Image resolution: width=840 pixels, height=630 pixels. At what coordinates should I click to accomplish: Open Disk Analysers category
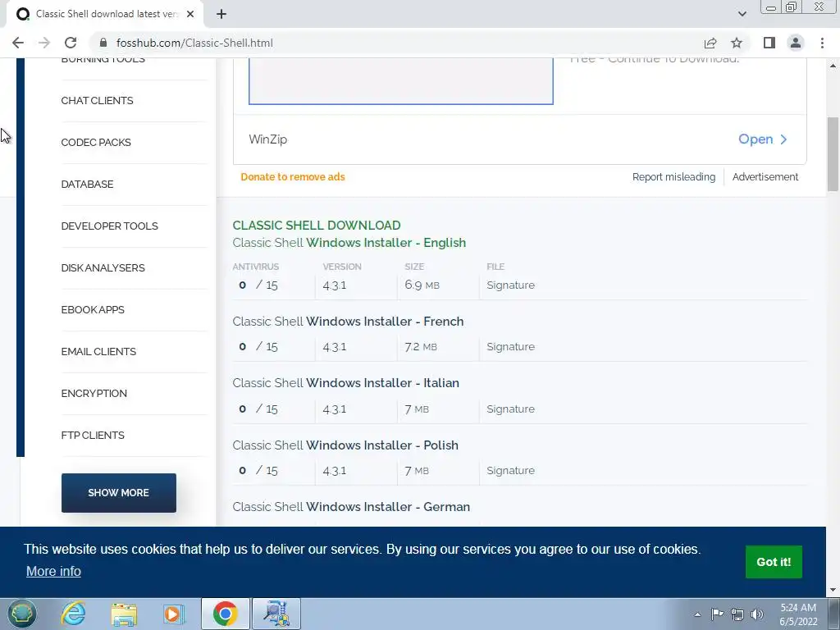click(x=103, y=268)
